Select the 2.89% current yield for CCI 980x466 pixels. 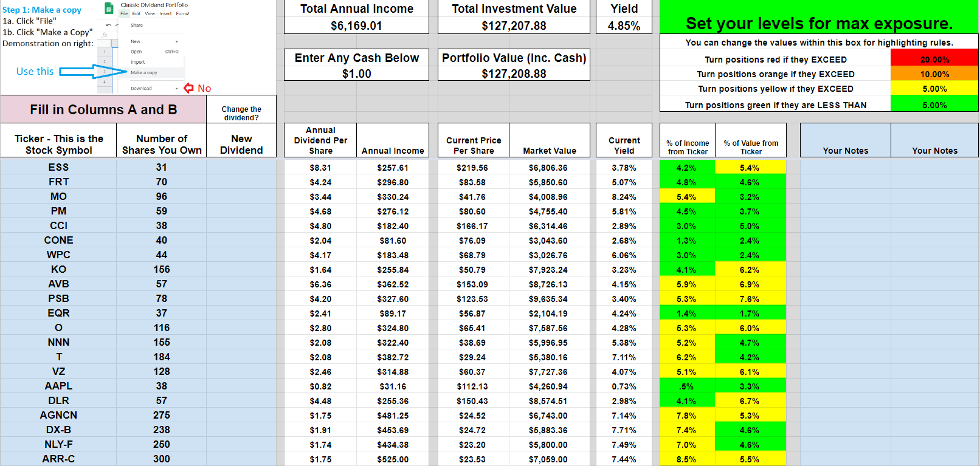tap(624, 226)
